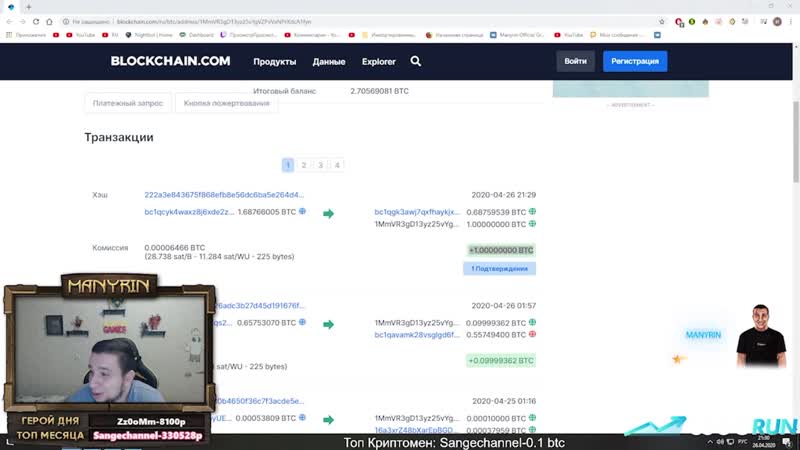The height and width of the screenshot is (450, 800).
Task: Open the Explorer menu in header
Action: click(x=379, y=62)
